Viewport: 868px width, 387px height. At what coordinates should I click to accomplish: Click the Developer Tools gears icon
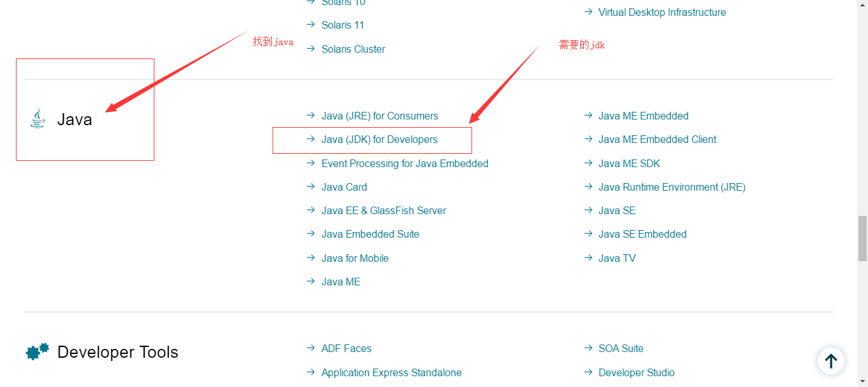click(37, 351)
